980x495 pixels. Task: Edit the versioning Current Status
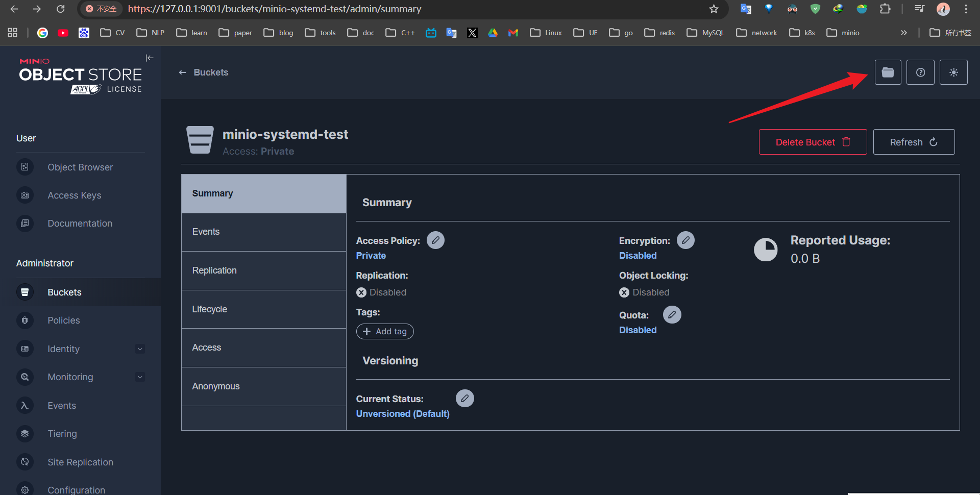(464, 399)
